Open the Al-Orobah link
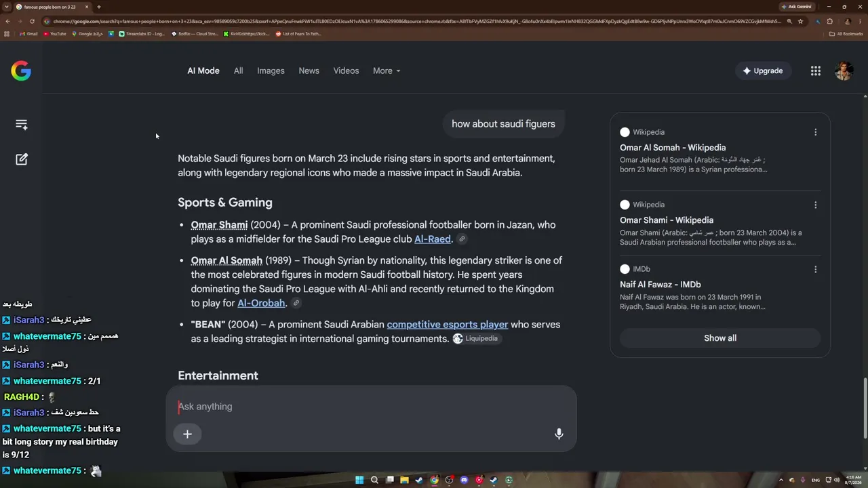The width and height of the screenshot is (868, 488). click(x=261, y=303)
